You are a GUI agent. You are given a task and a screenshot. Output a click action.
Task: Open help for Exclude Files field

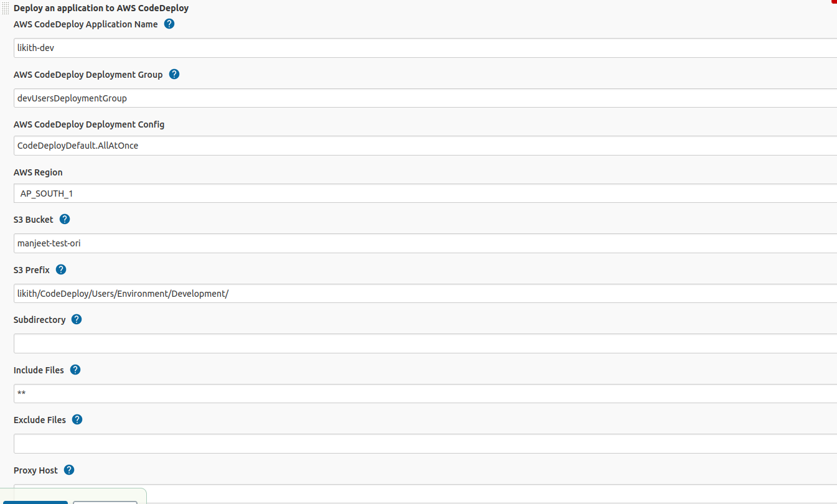pos(77,419)
